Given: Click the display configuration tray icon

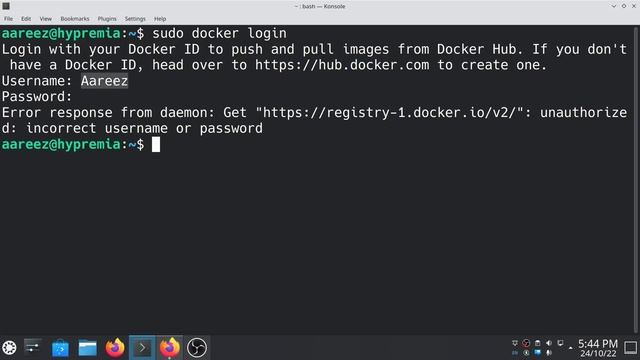Looking at the screenshot, I should (560, 343).
